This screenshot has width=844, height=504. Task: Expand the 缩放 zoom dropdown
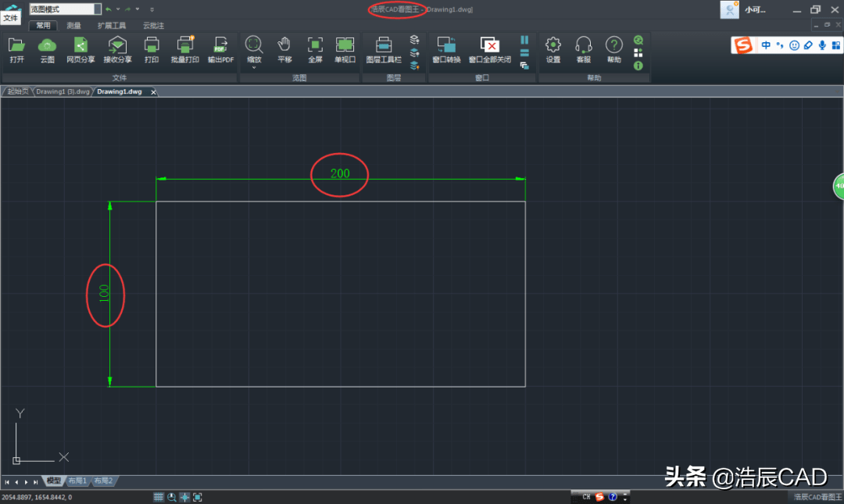(254, 66)
